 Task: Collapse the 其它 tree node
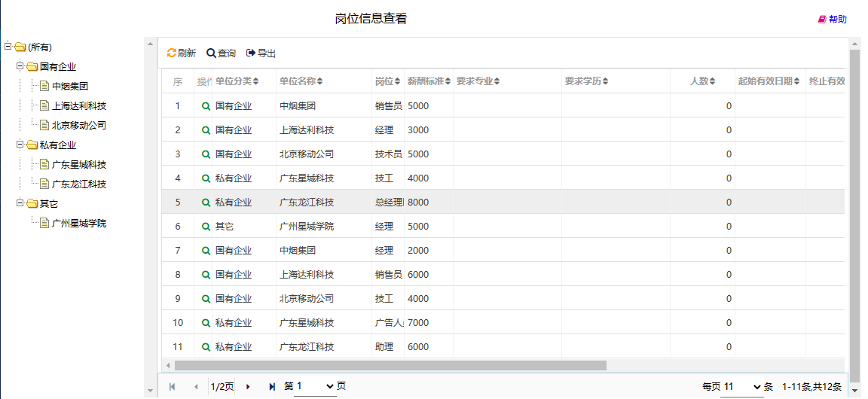[20, 204]
